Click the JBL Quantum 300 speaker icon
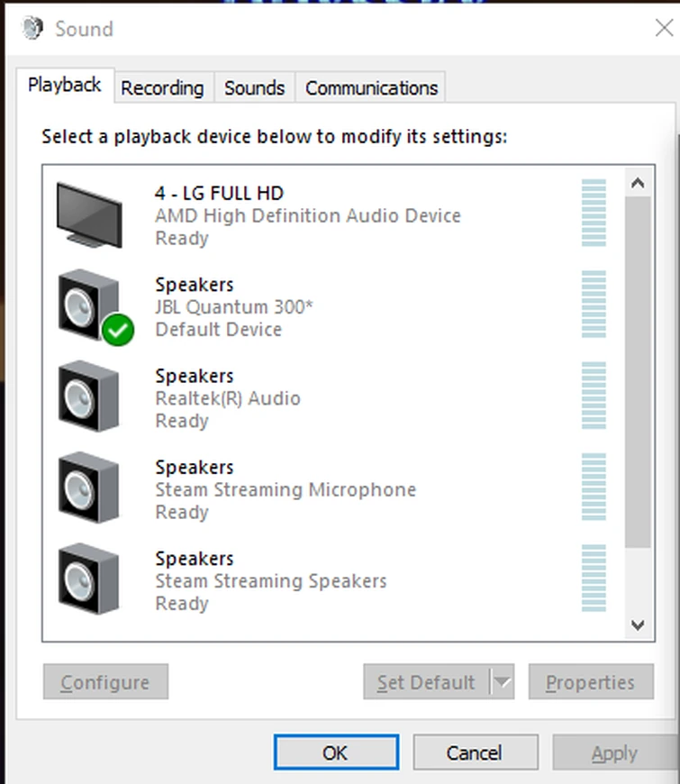Viewport: 680px width, 784px height. coord(86,304)
